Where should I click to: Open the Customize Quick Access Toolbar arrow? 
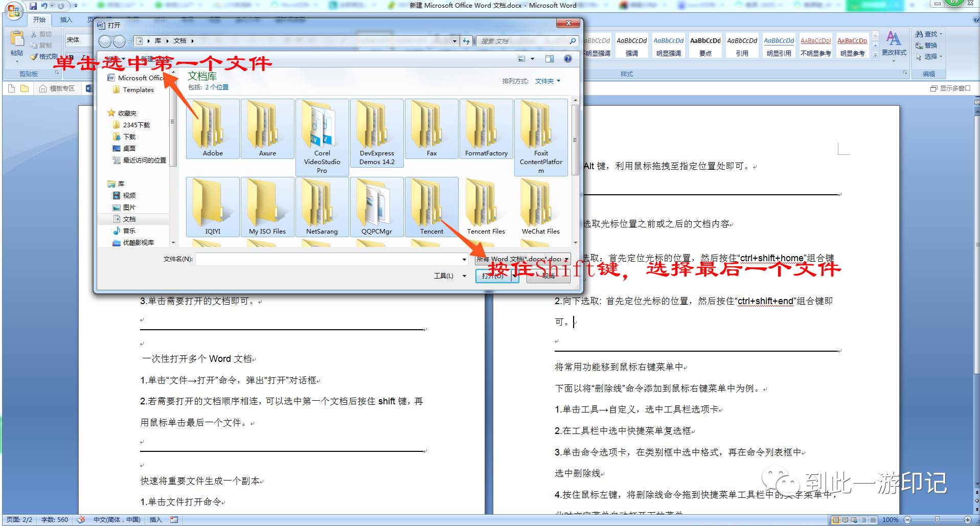point(76,6)
